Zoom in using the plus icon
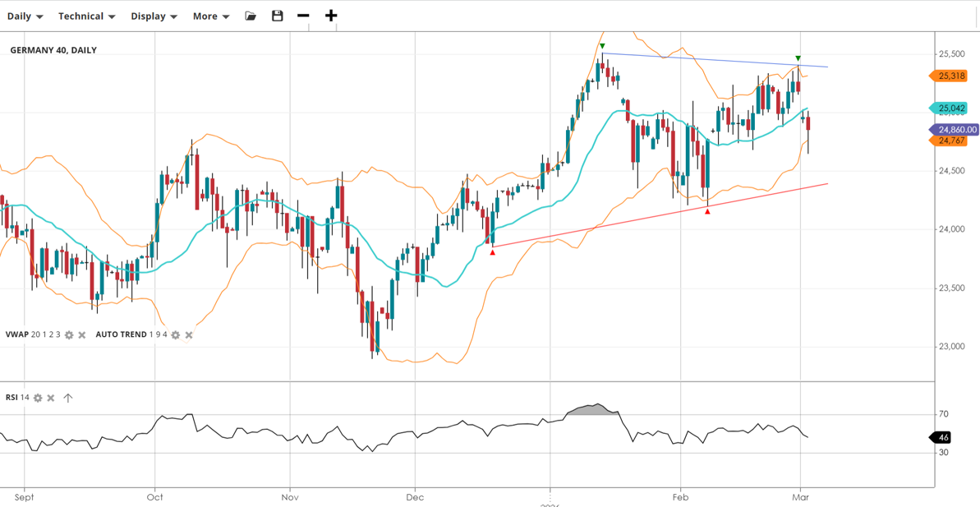This screenshot has height=507, width=980. (331, 16)
